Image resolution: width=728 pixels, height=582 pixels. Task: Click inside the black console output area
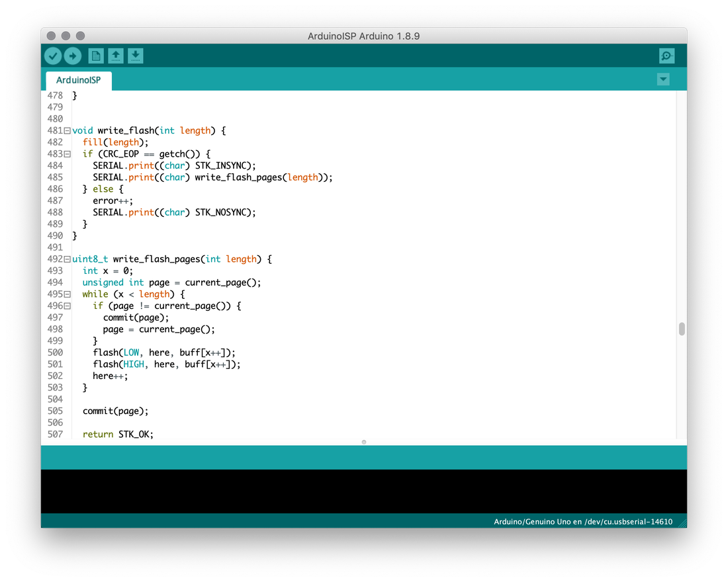pos(364,491)
